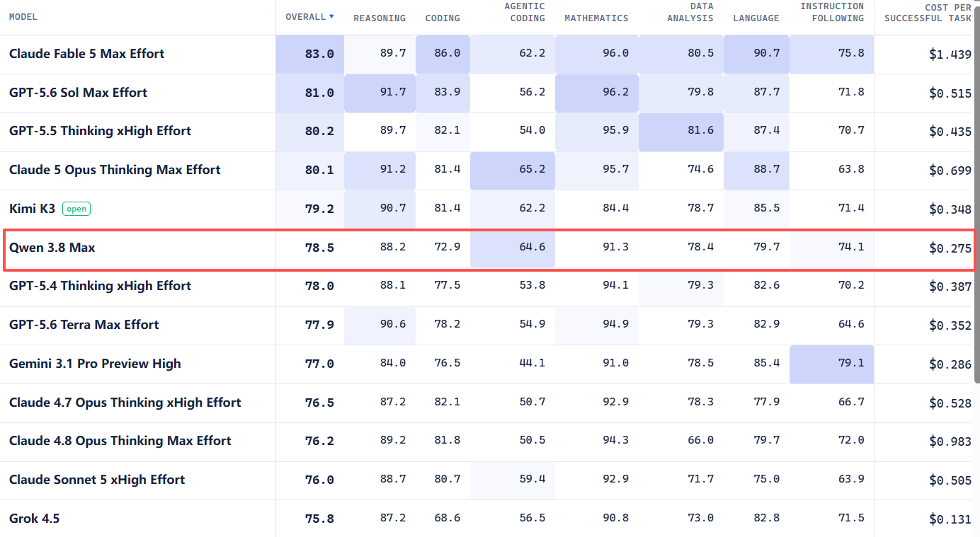The image size is (980, 537).
Task: Click Grok 4.5's coding score 68.6
Action: click(447, 519)
